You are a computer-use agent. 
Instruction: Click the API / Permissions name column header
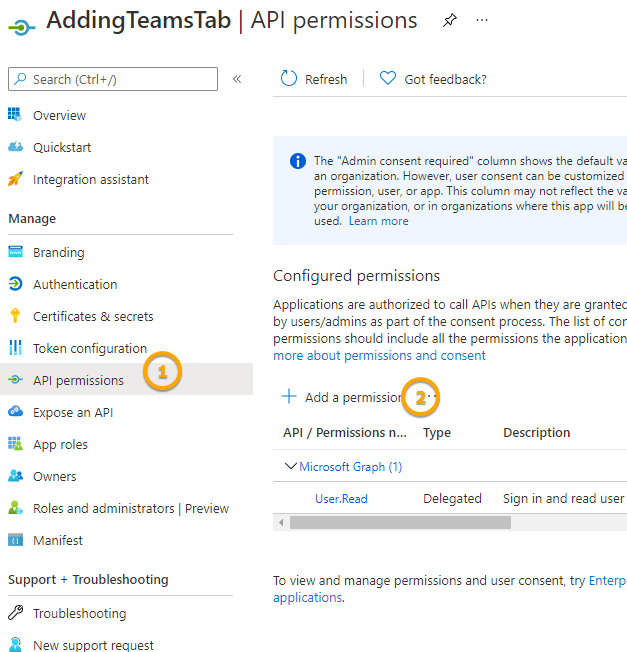click(345, 433)
